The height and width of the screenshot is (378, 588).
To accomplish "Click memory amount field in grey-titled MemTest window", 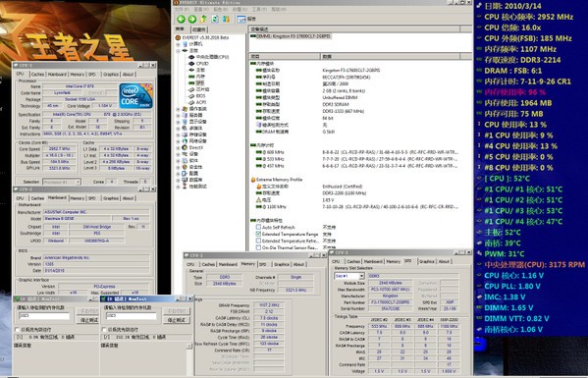I will click(x=44, y=316).
